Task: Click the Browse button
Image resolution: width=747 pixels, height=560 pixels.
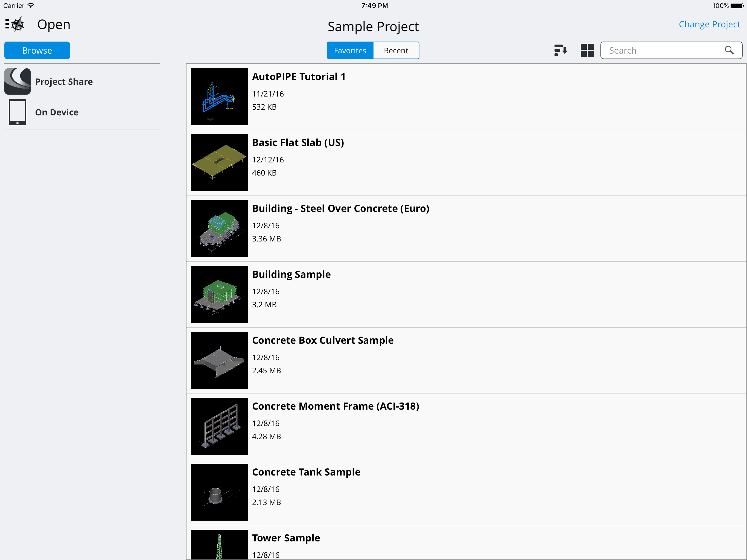Action: click(x=37, y=50)
